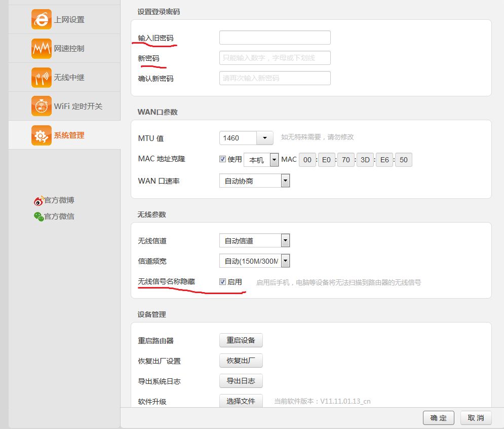
Task: Click the 网速控制 speed control icon
Action: tap(41, 48)
